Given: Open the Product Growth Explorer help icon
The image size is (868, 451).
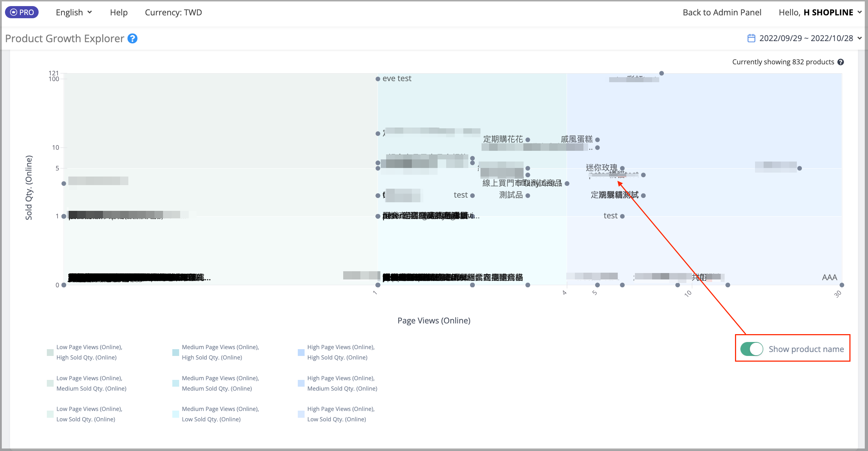Looking at the screenshot, I should click(133, 39).
